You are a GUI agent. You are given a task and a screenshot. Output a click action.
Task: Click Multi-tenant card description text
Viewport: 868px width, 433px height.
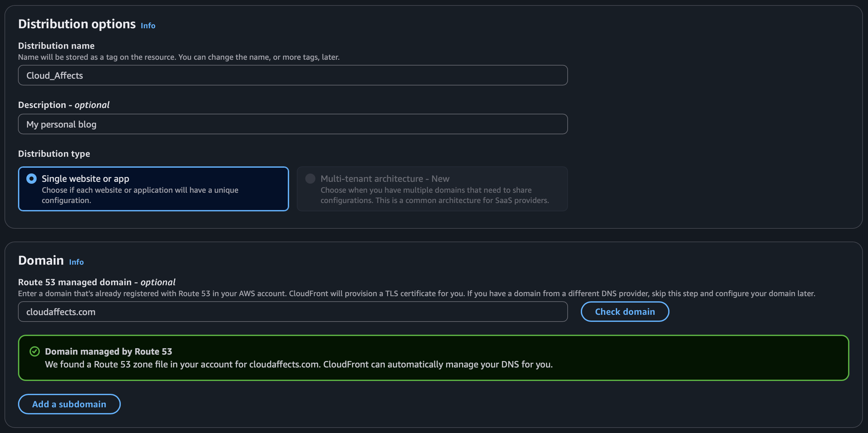(434, 195)
